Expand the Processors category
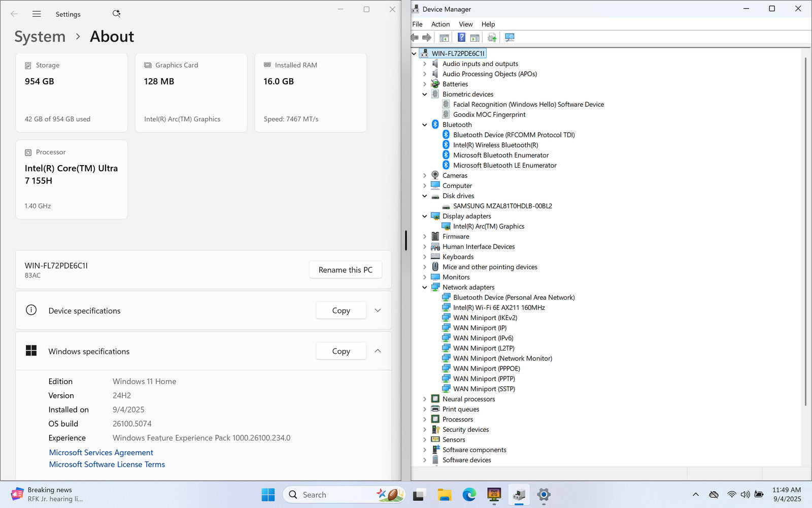Image resolution: width=812 pixels, height=508 pixels. tap(425, 419)
